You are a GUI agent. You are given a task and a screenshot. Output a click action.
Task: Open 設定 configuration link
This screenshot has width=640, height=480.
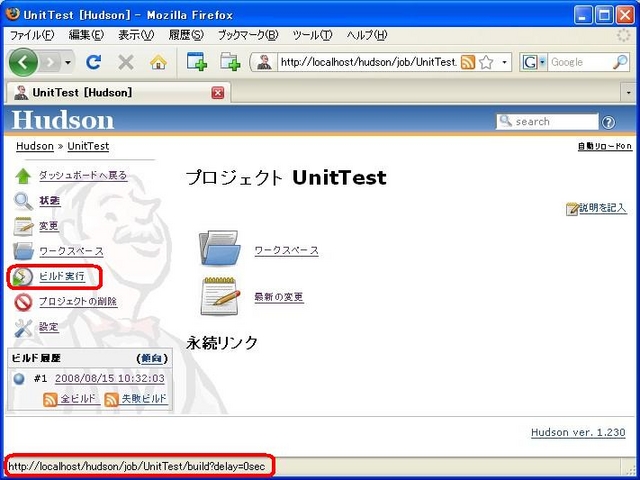click(49, 327)
